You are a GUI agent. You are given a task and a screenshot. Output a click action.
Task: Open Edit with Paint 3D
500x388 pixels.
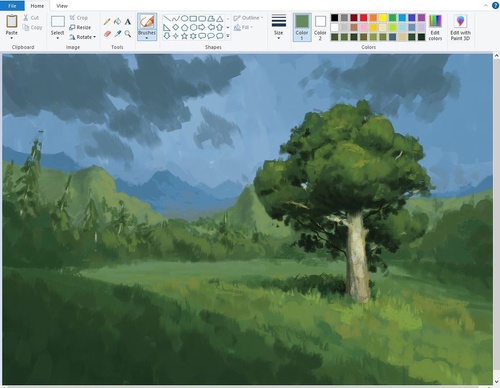tap(460, 28)
